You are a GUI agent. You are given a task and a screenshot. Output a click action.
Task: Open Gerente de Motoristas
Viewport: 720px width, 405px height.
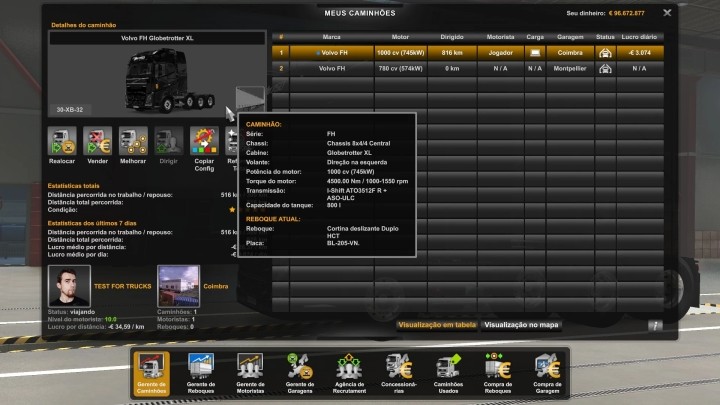250,373
